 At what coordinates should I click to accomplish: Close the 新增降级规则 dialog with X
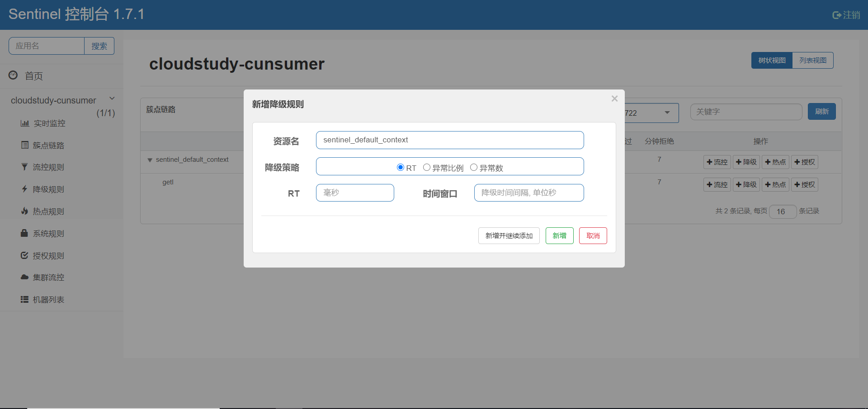pyautogui.click(x=614, y=99)
